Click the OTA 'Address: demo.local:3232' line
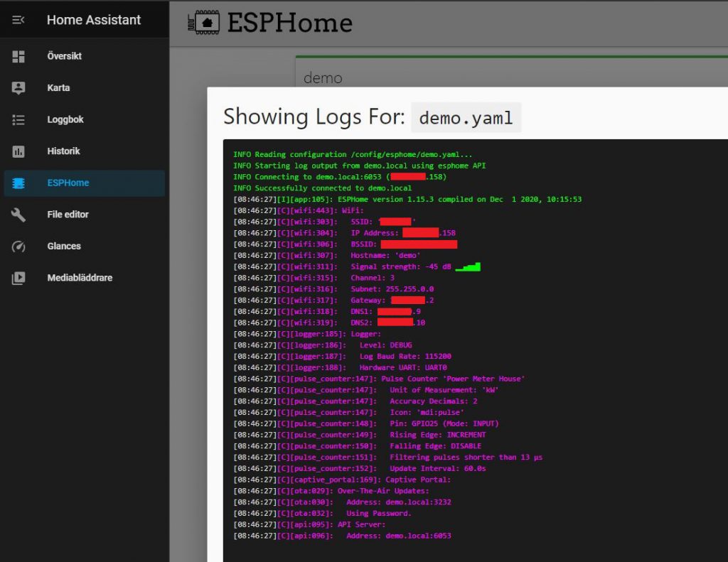This screenshot has height=562, width=728. (x=342, y=502)
